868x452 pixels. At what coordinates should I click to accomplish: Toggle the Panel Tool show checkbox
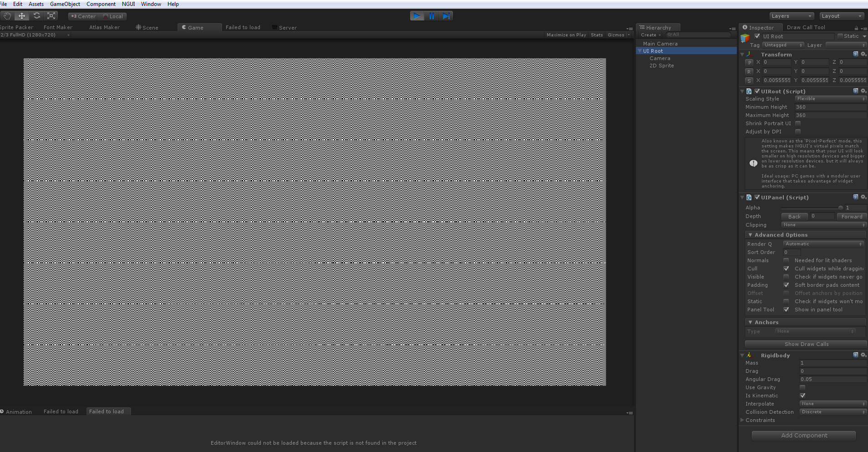pyautogui.click(x=786, y=310)
